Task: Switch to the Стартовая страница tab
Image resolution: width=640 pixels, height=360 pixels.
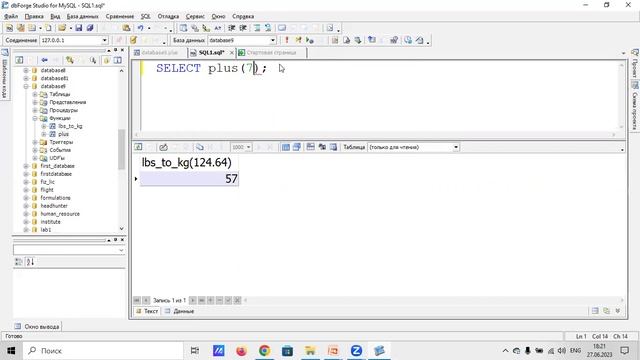Action: click(x=271, y=53)
